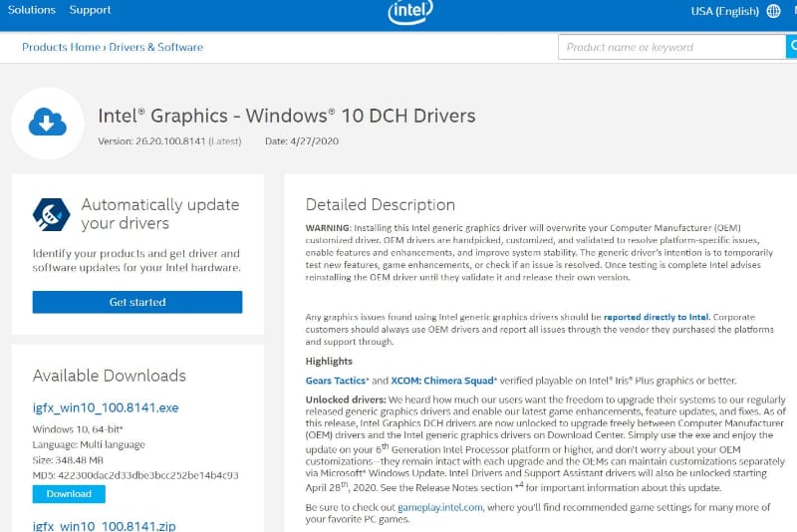797x532 pixels.
Task: Go to Products Home breadcrumb
Action: point(61,47)
